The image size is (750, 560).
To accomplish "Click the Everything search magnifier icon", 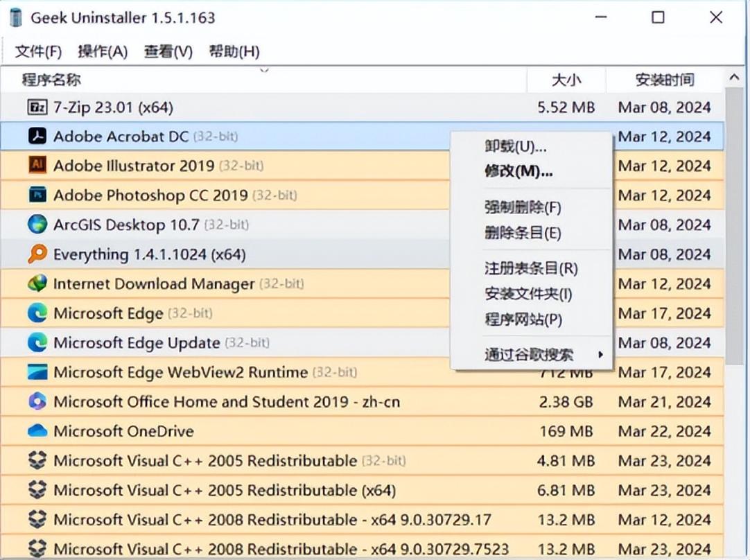I will tap(37, 254).
